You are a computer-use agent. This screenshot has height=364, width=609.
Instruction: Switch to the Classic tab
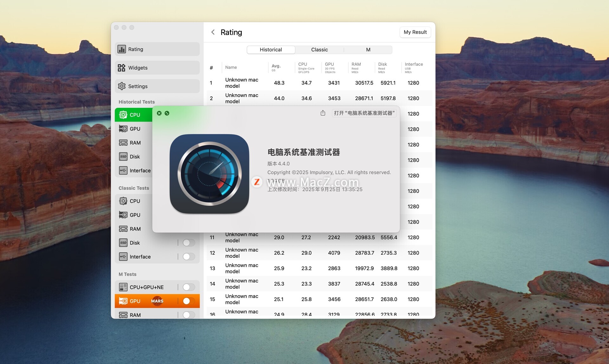319,50
